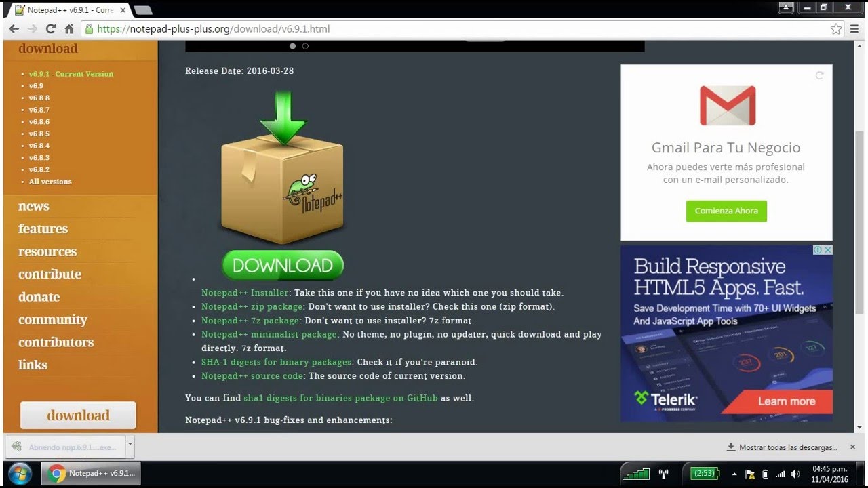The height and width of the screenshot is (488, 868).
Task: Select v6.9.1 - Current Version in sidebar
Action: click(x=71, y=74)
